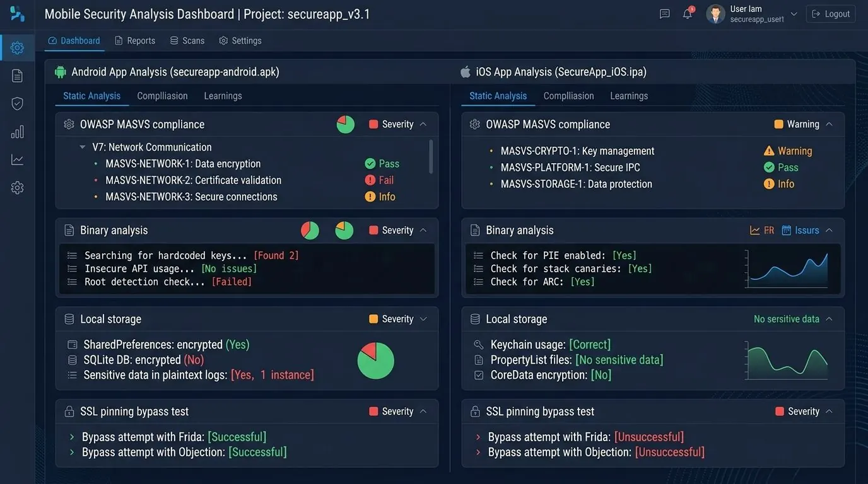868x484 pixels.
Task: Click the user avatar picture
Action: tap(715, 14)
